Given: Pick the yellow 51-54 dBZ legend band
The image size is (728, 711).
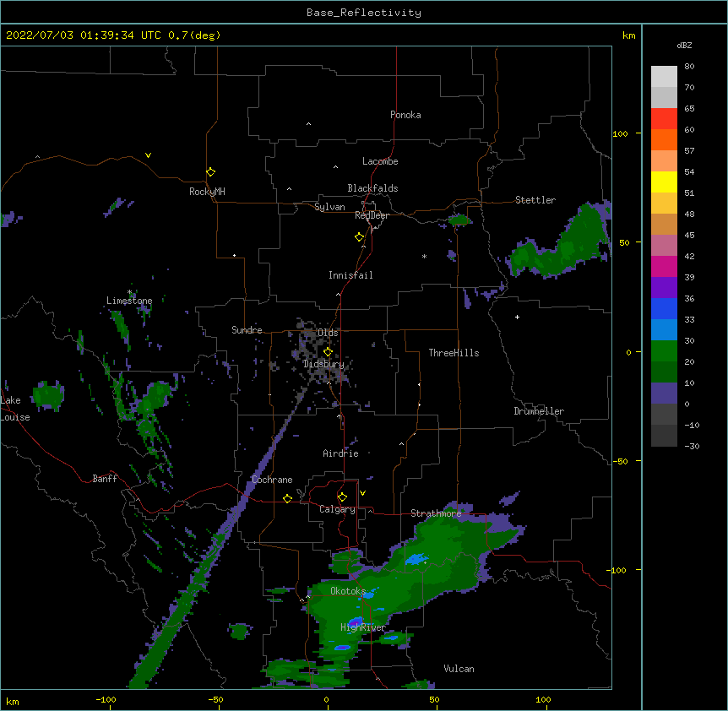Looking at the screenshot, I should tap(664, 182).
